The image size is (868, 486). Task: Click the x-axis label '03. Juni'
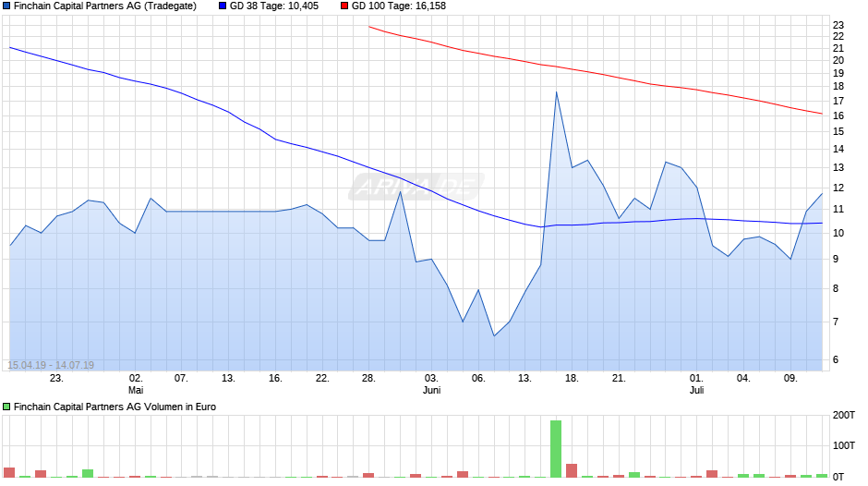(x=431, y=383)
